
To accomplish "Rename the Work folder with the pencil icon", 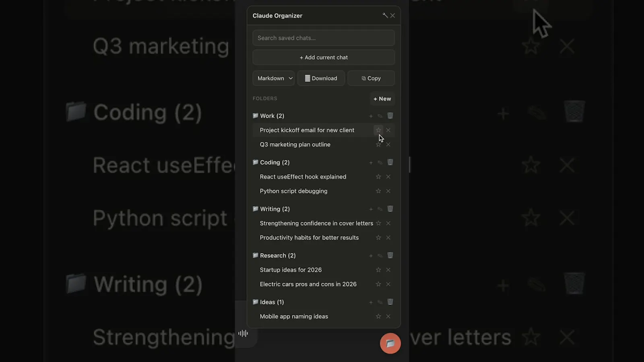I will point(380,116).
